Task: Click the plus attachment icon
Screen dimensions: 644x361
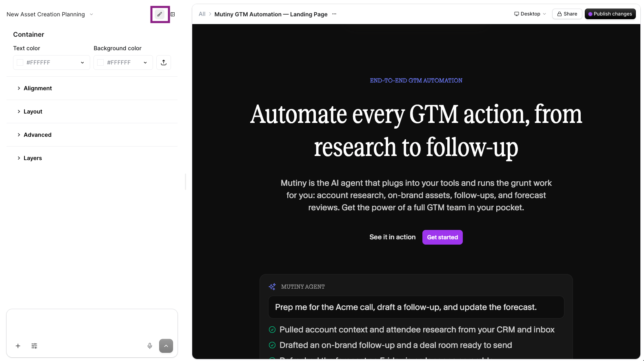Action: click(x=18, y=346)
